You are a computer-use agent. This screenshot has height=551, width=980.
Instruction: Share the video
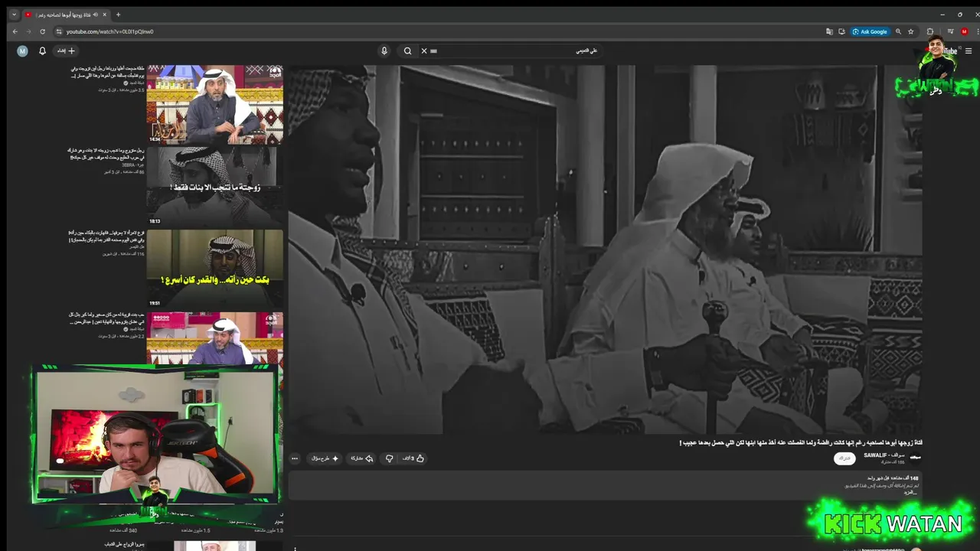[362, 458]
